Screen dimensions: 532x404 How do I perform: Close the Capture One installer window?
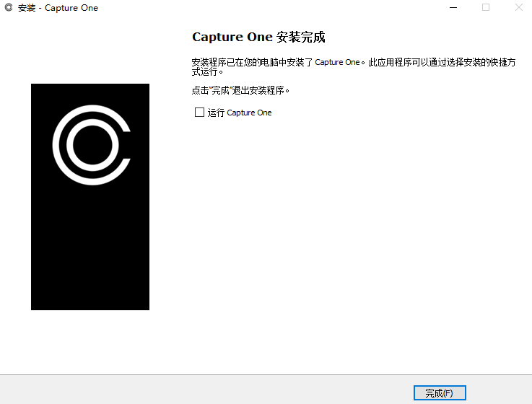coord(519,7)
